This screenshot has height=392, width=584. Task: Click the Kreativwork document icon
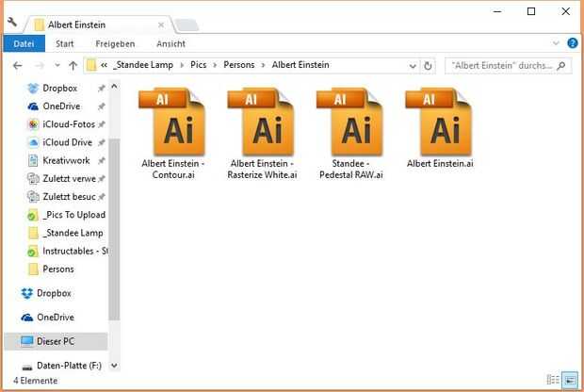point(33,160)
